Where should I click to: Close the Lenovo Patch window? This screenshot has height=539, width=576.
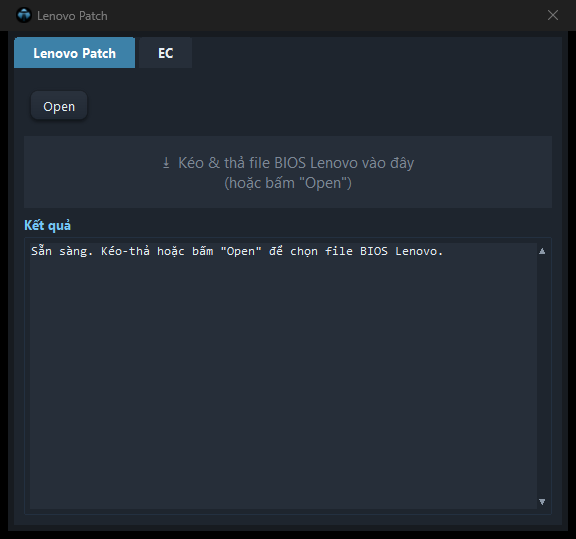tap(552, 15)
